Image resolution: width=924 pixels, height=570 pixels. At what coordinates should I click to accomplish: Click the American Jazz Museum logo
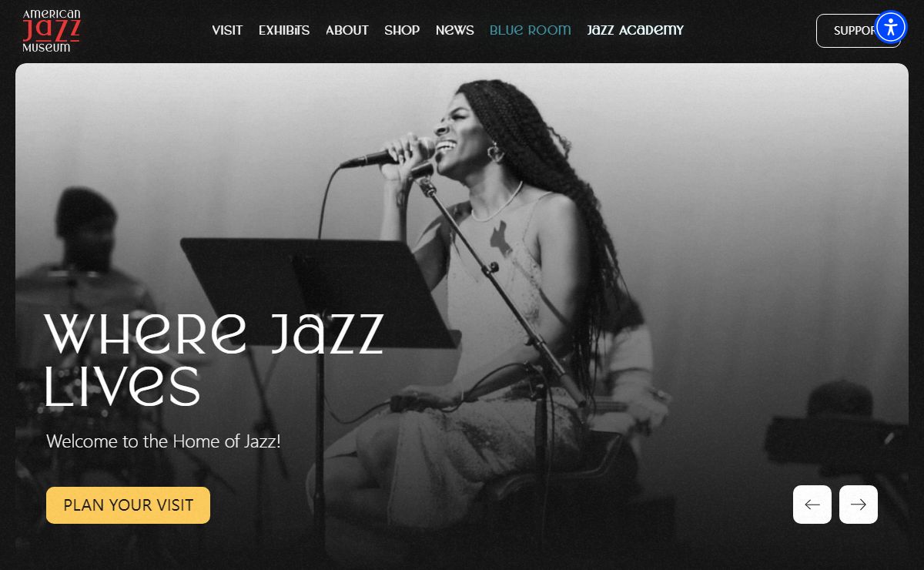pos(52,31)
